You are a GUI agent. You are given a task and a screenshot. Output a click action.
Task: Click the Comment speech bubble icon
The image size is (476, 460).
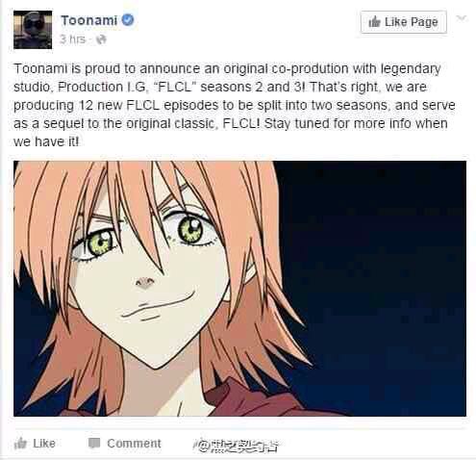click(x=94, y=444)
